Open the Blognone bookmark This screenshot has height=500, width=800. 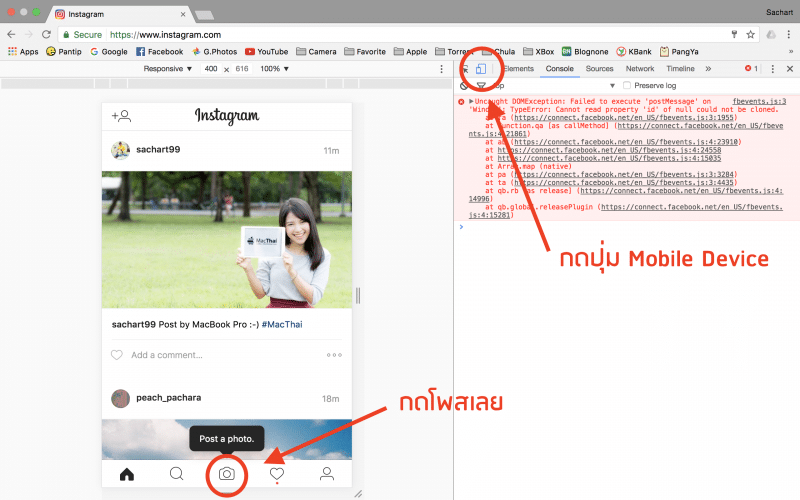tap(585, 52)
